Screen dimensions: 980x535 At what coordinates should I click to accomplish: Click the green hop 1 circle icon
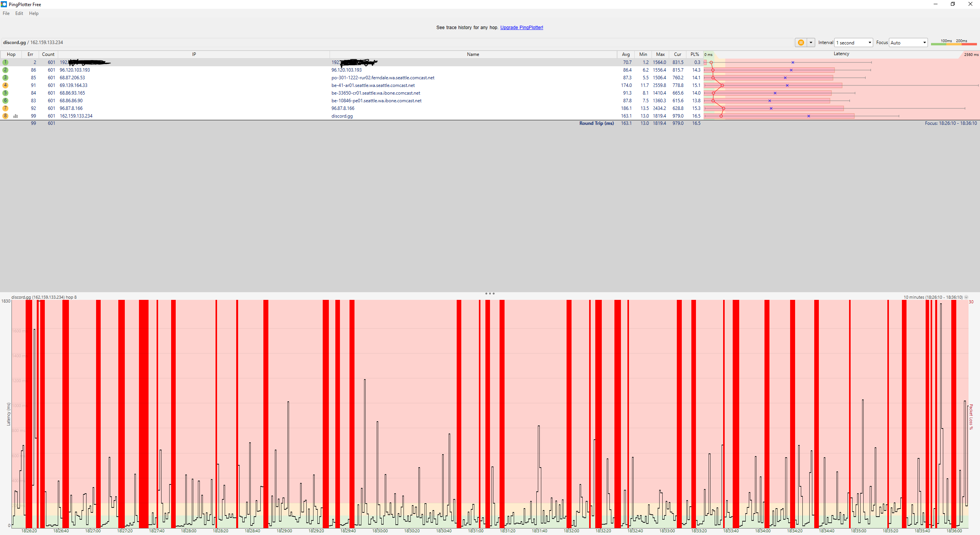[x=5, y=62]
